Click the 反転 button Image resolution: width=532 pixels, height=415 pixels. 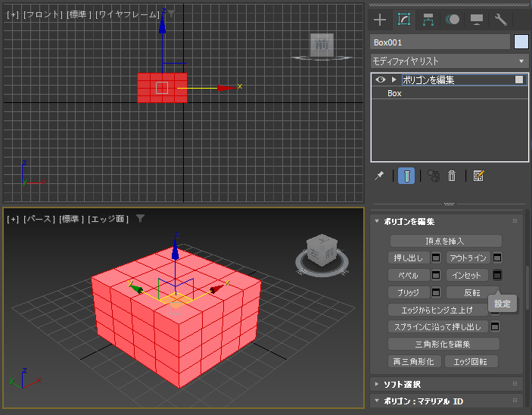[x=472, y=292]
